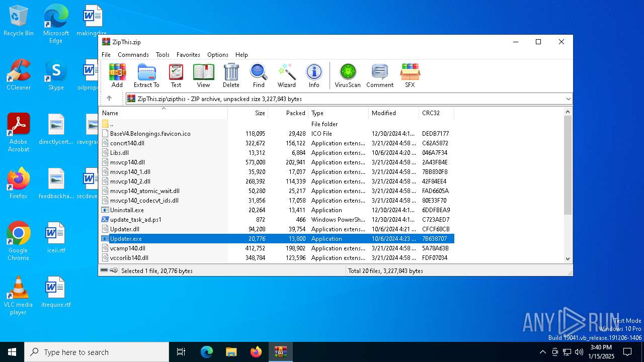
Task: Select Uninstall.exe file
Action: [277, 210]
